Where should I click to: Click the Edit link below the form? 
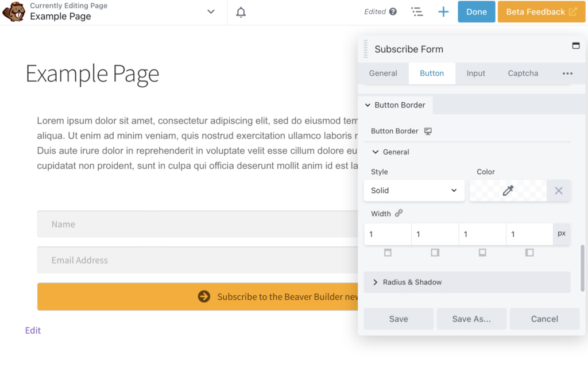click(33, 330)
